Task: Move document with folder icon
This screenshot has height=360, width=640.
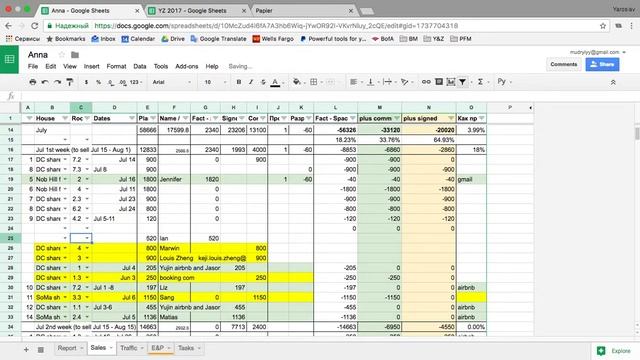Action: [75, 55]
